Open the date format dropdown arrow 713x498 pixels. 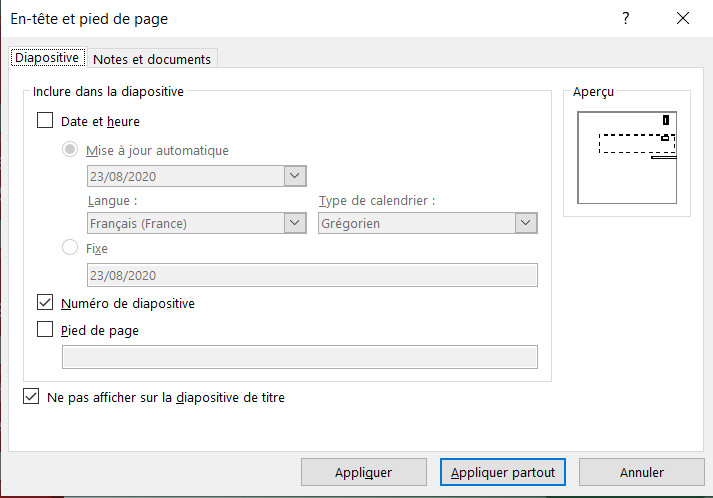coord(295,176)
